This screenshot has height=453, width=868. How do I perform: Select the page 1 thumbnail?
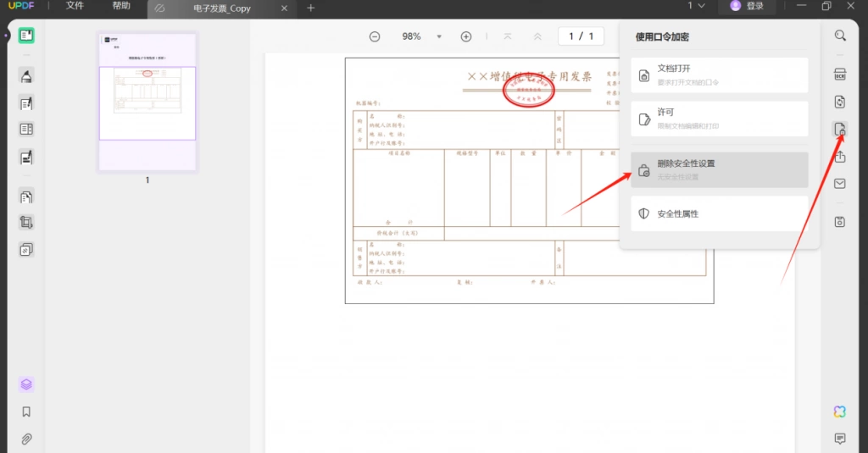(147, 102)
